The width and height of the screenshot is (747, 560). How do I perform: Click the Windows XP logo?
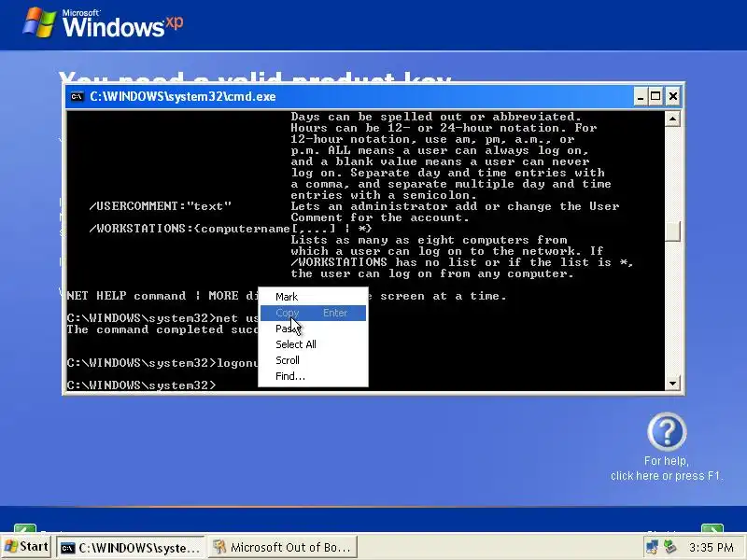(103, 22)
